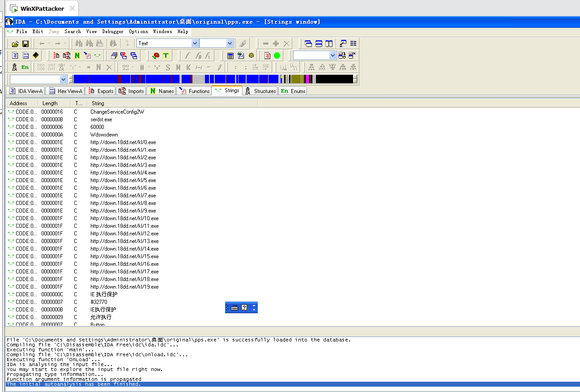Image resolution: width=580 pixels, height=392 pixels.
Task: Save the database with the floppy icon
Action: (x=26, y=43)
